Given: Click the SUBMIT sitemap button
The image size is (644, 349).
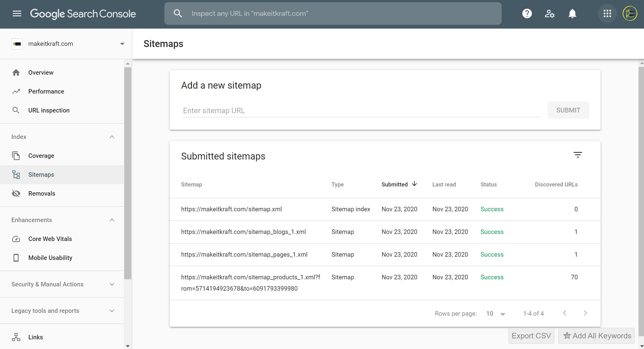Looking at the screenshot, I should pos(568,110).
